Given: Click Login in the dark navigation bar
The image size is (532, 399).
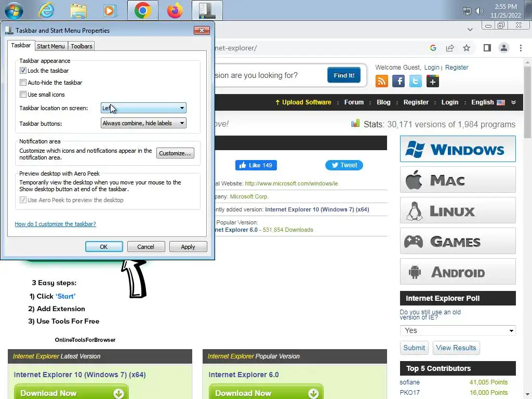Looking at the screenshot, I should tap(450, 102).
